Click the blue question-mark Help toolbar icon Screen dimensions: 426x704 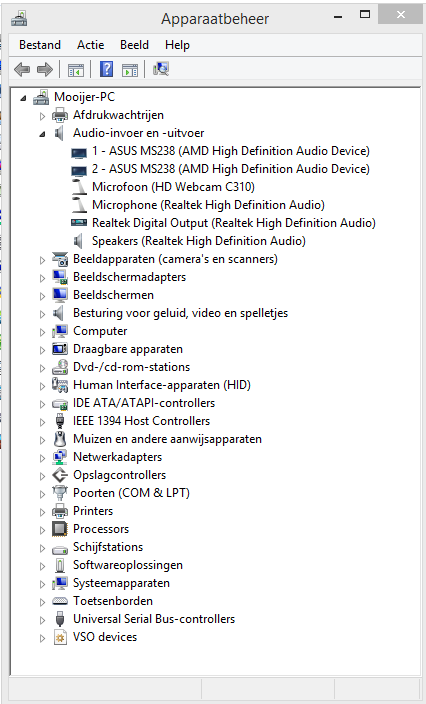coord(106,70)
